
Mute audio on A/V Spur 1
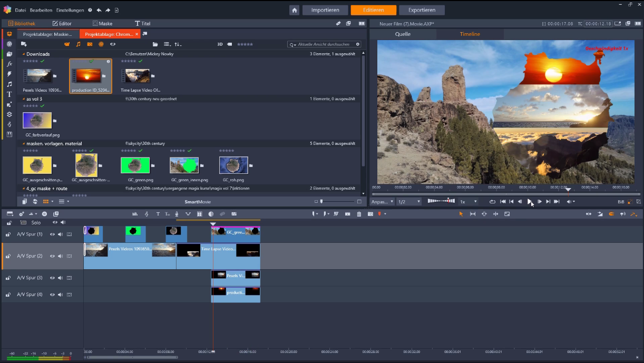tap(60, 234)
